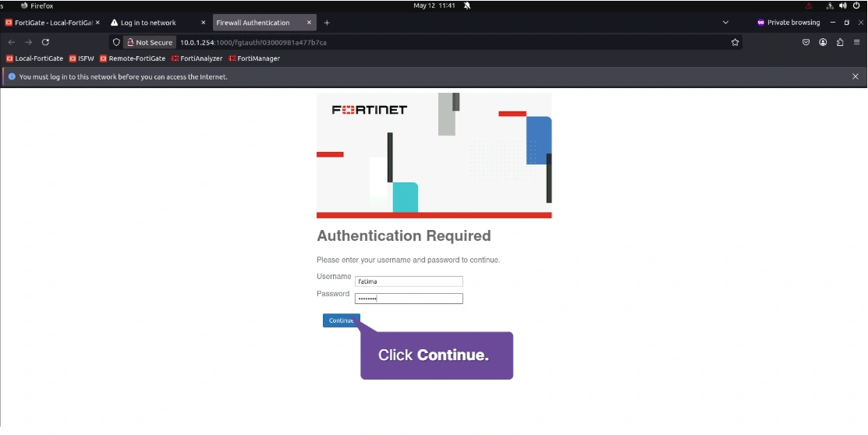Switch to Log in to network tab
The image size is (868, 435).
coord(148,23)
